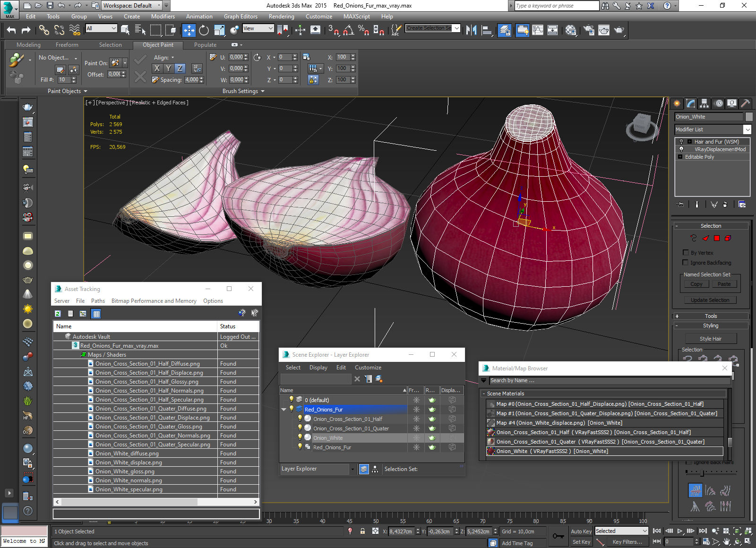Open key mode Selected dropdown
Viewport: 756px width, 548px height.
[621, 531]
